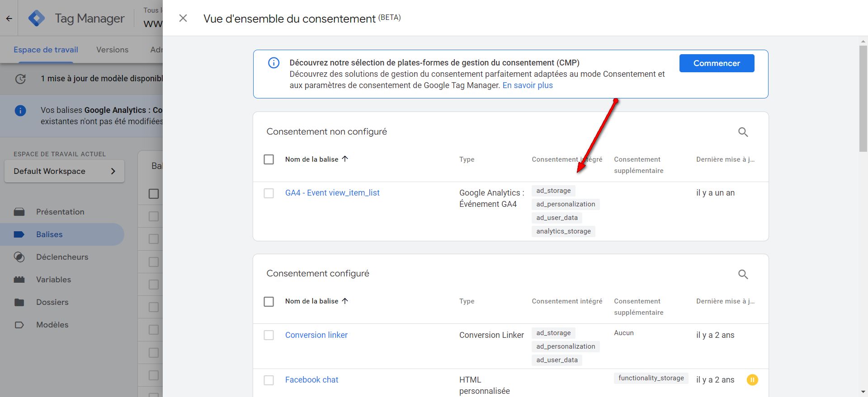The image size is (868, 397).
Task: Open the Espace de travail tab
Action: coord(46,50)
